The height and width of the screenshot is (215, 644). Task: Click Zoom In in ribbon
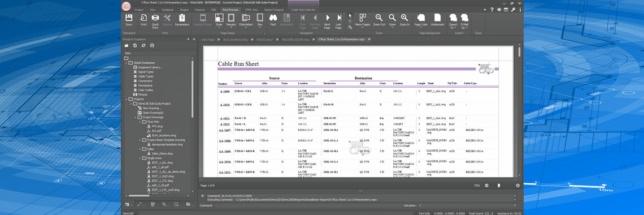tap(404, 20)
